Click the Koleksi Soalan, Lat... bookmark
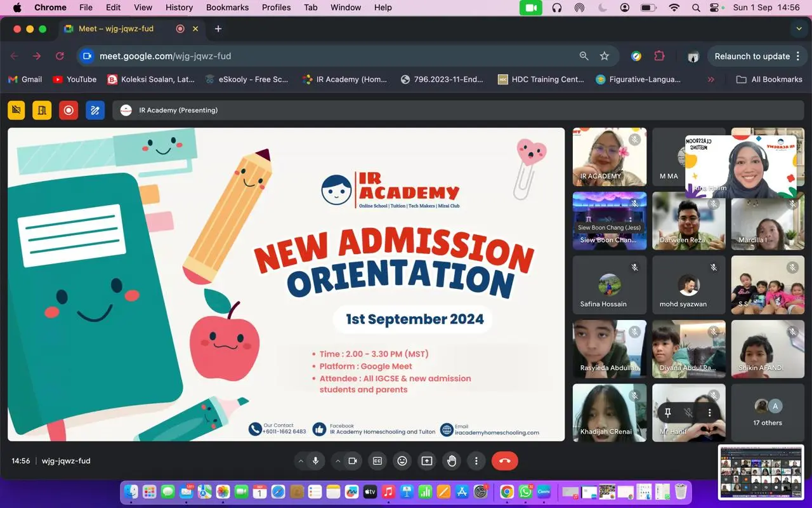 click(x=151, y=79)
